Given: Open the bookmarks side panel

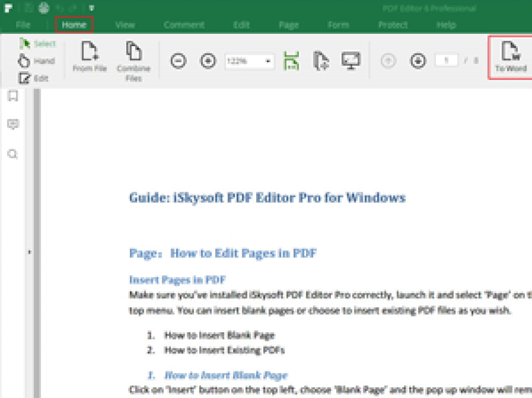Looking at the screenshot, I should coord(13,96).
